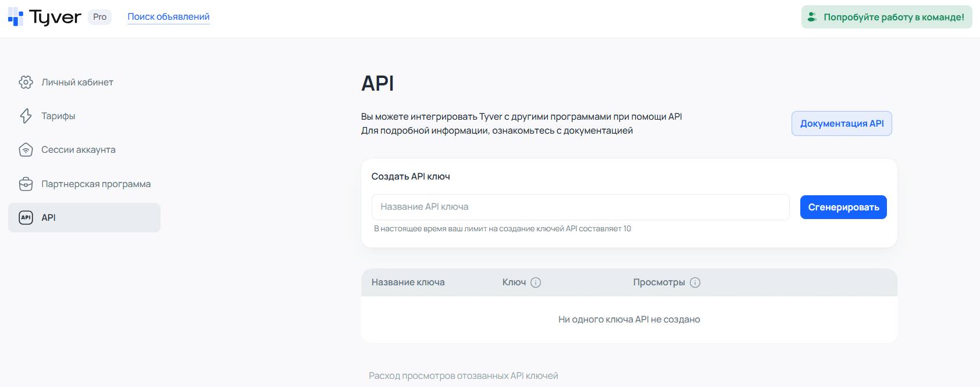Click the Название ключа column header
Image resolution: width=980 pixels, height=387 pixels.
tap(408, 282)
